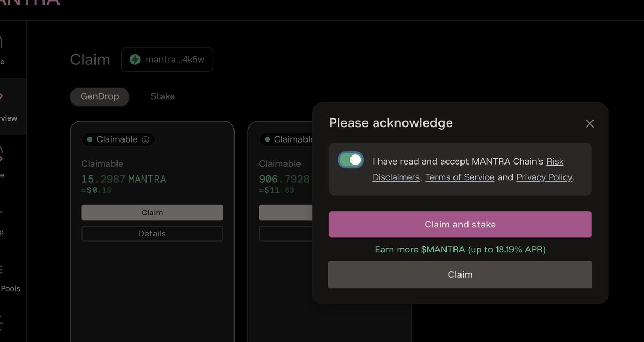Click the mantra...4k5w wallet address button

click(x=167, y=60)
